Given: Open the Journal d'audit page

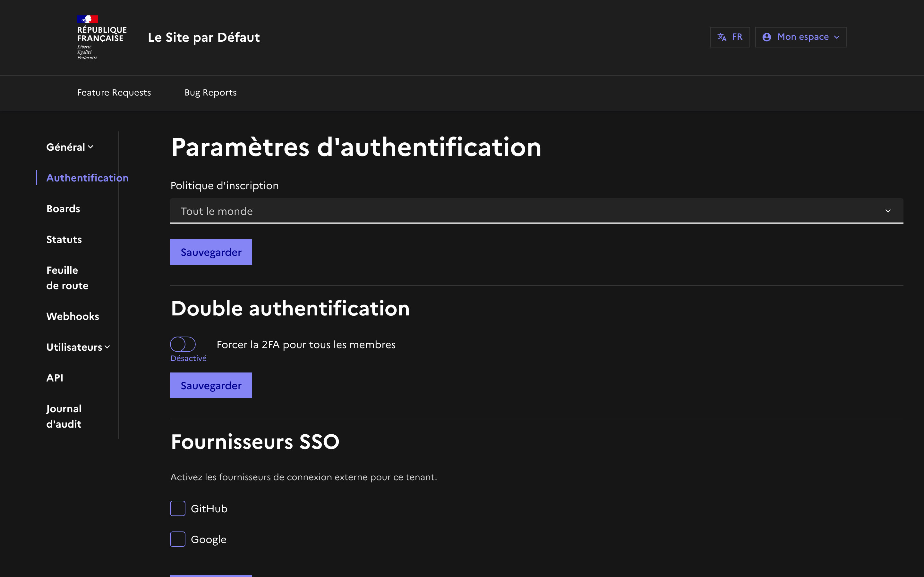Looking at the screenshot, I should tap(64, 416).
